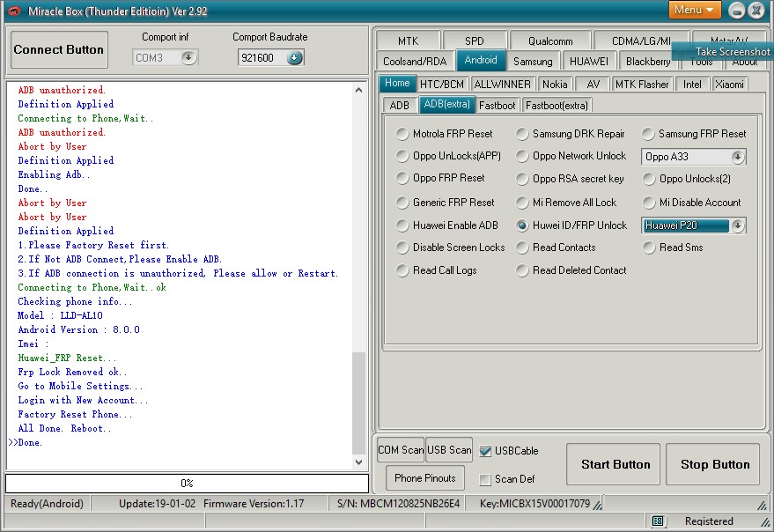774x532 pixels.
Task: Select Disable Screen Locks option
Action: click(451, 248)
